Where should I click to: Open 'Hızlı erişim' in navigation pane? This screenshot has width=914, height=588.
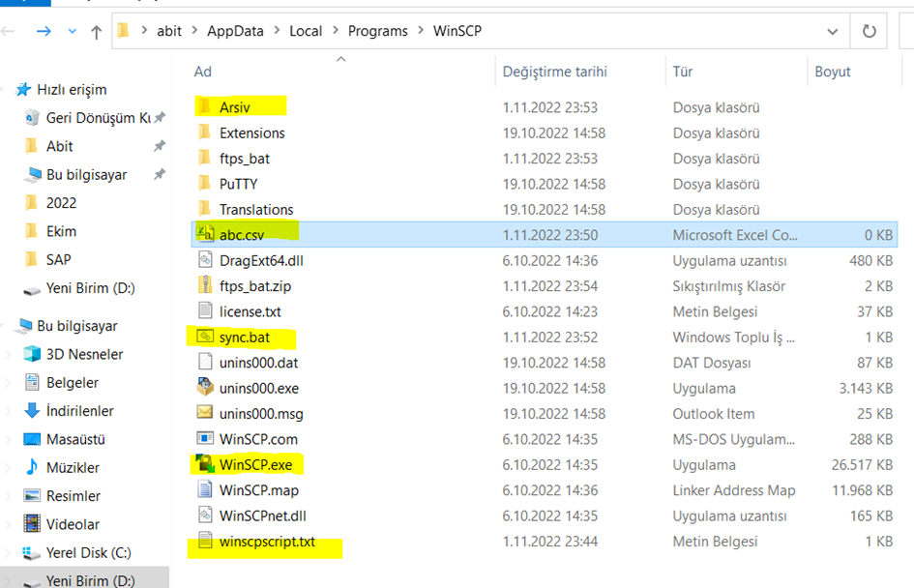[72, 90]
